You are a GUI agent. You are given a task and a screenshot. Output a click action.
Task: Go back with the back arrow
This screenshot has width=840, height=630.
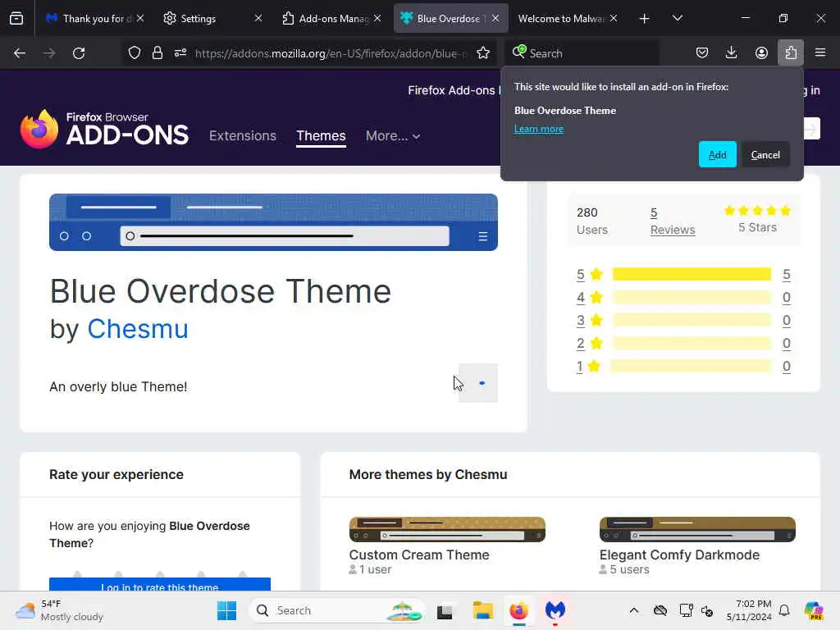(x=20, y=53)
